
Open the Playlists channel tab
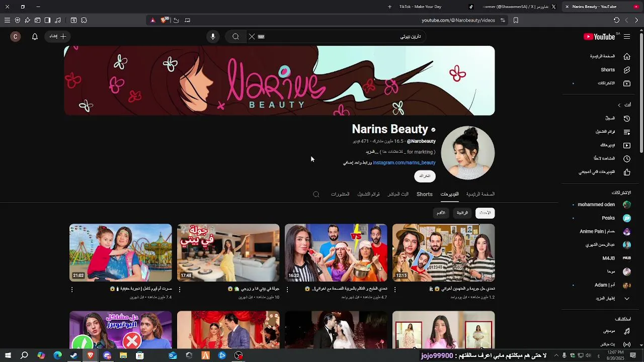pyautogui.click(x=369, y=194)
